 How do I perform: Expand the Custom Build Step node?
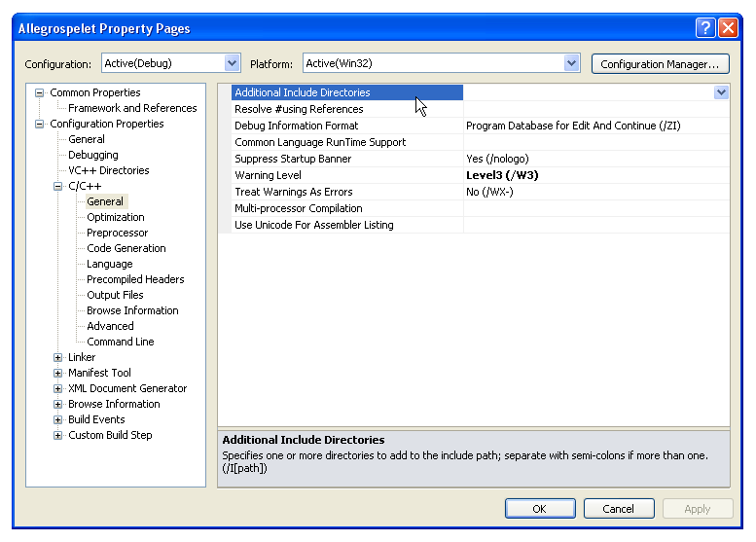(57, 435)
